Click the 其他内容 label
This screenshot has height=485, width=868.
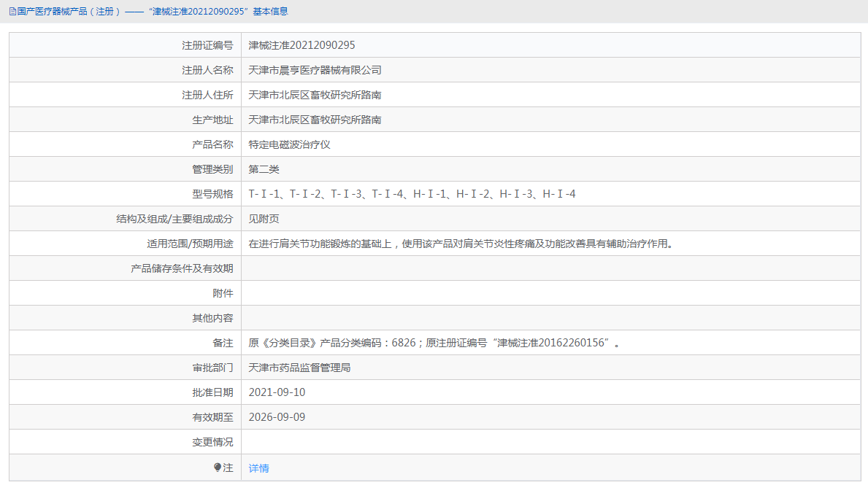click(212, 319)
